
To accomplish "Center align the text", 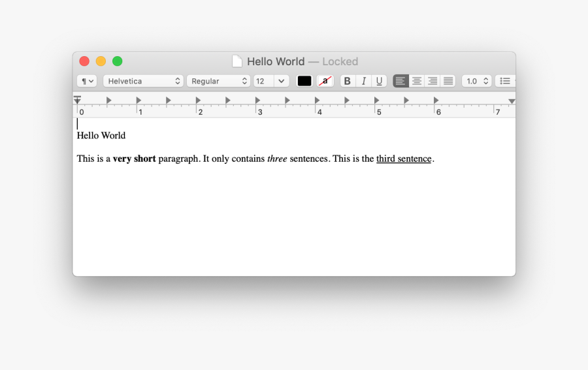I will tap(416, 81).
